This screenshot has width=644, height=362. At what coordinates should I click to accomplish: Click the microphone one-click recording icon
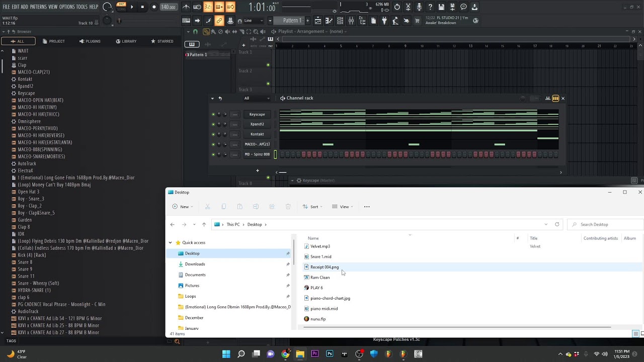click(419, 7)
